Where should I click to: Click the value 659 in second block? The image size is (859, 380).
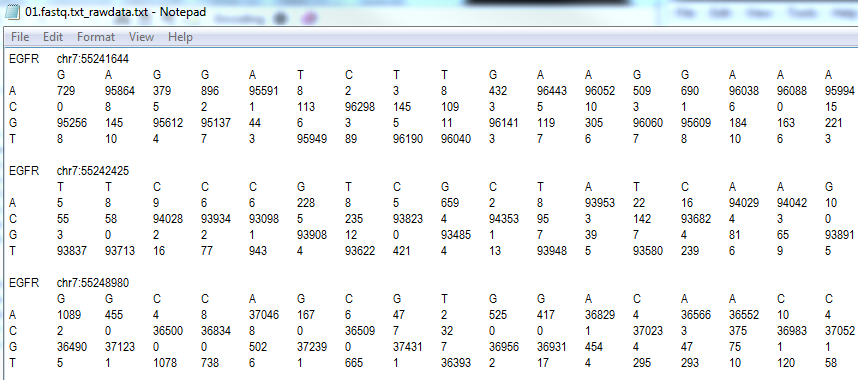(x=450, y=203)
